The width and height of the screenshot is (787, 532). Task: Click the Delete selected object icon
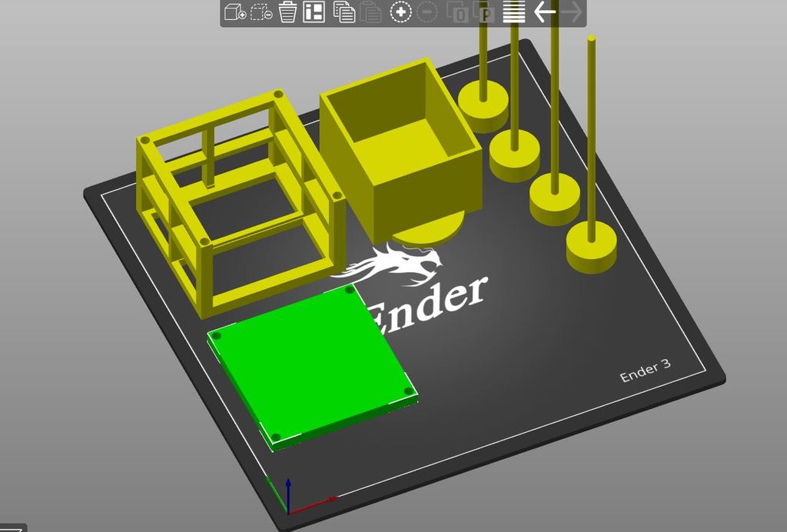(x=261, y=12)
